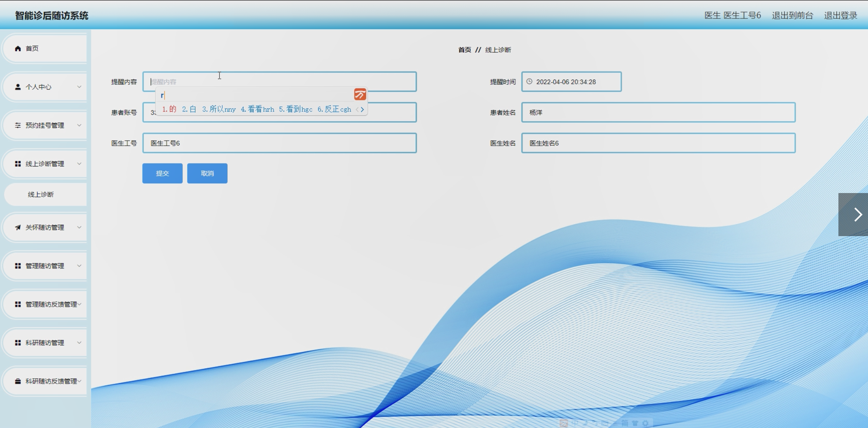
Task: Click the sliders icon for 预约挂号管理
Action: click(18, 125)
